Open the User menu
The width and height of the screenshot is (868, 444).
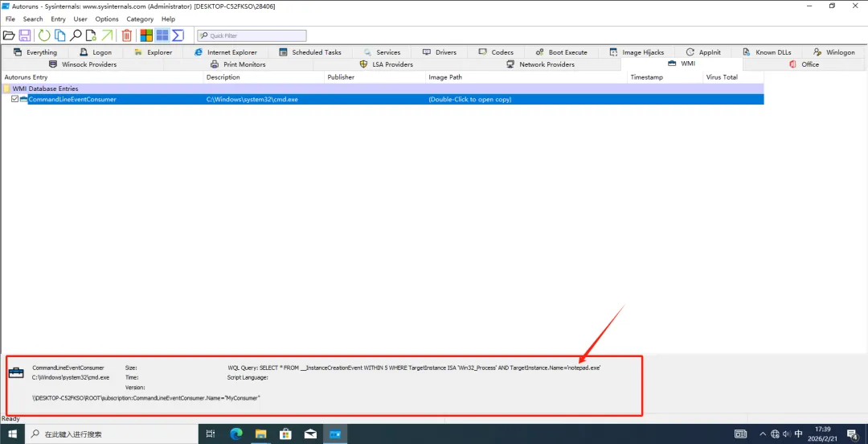point(80,18)
